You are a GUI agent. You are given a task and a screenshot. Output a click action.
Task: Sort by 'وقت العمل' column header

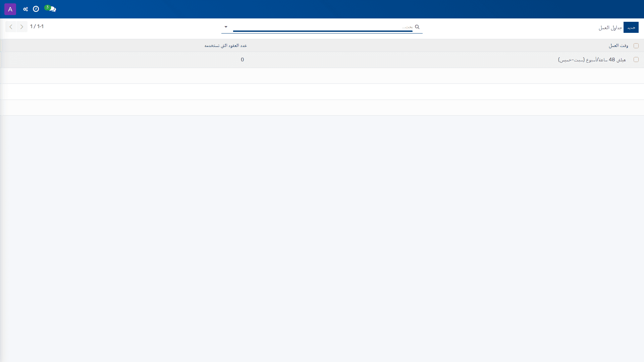(x=619, y=46)
